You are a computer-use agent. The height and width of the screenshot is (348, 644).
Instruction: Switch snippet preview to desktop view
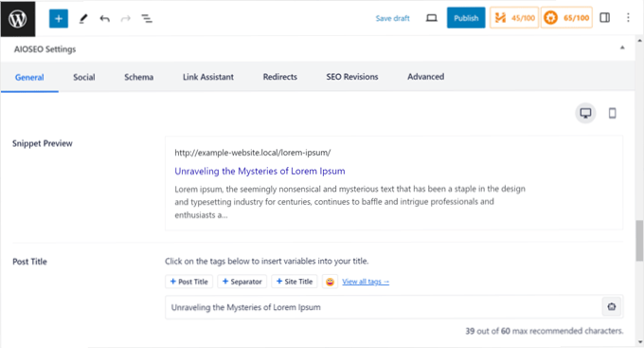585,113
